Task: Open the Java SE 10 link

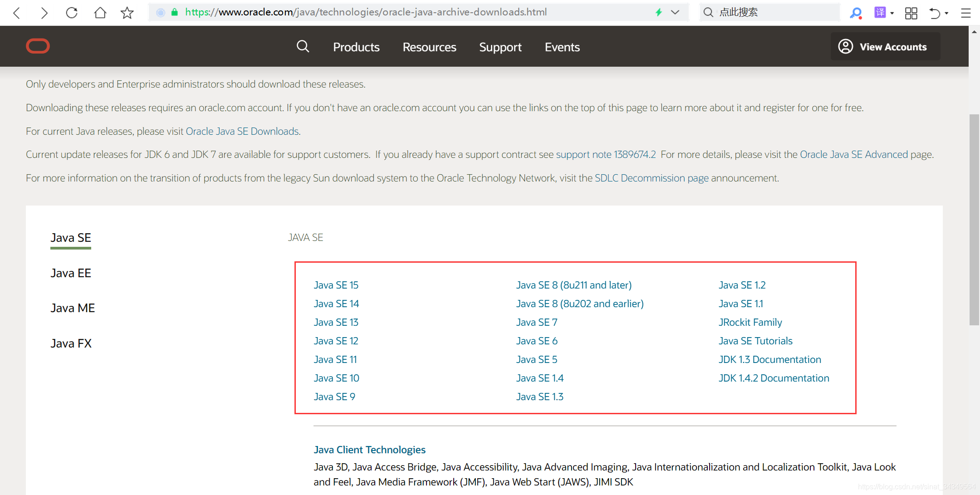Action: click(337, 378)
